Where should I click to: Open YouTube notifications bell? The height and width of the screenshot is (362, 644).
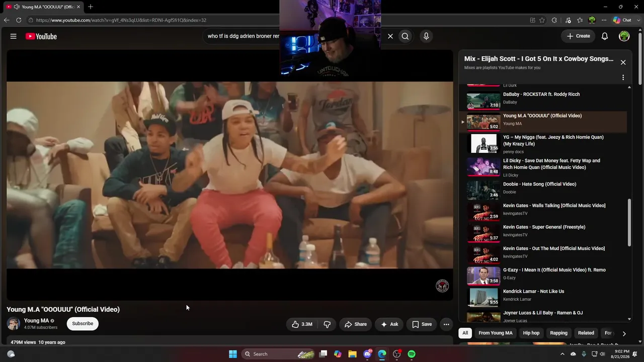click(x=605, y=36)
